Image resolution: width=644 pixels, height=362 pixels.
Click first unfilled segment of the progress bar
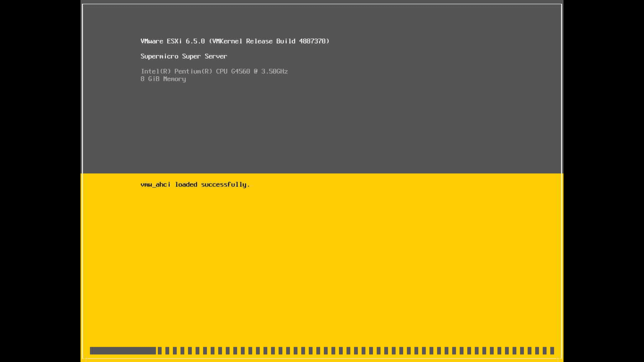160,351
